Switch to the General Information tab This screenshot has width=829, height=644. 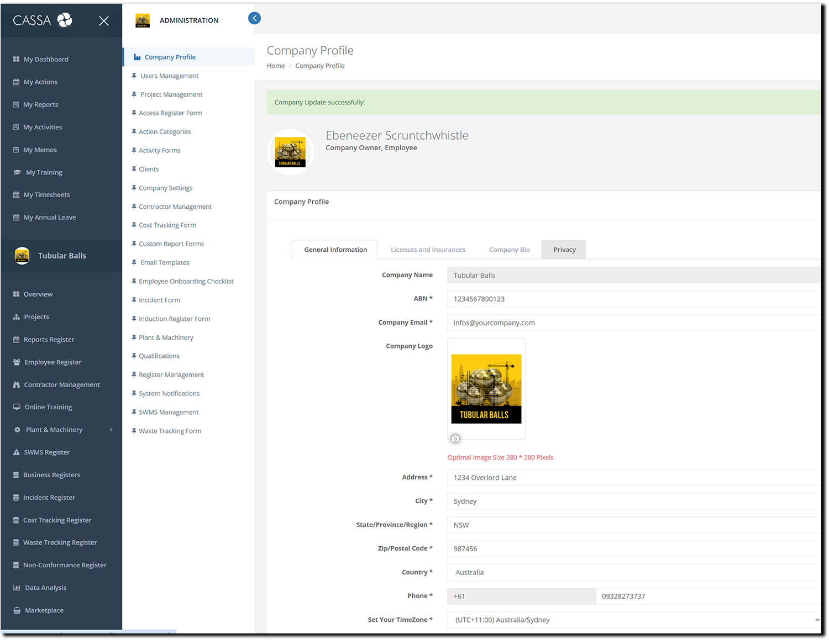point(335,250)
